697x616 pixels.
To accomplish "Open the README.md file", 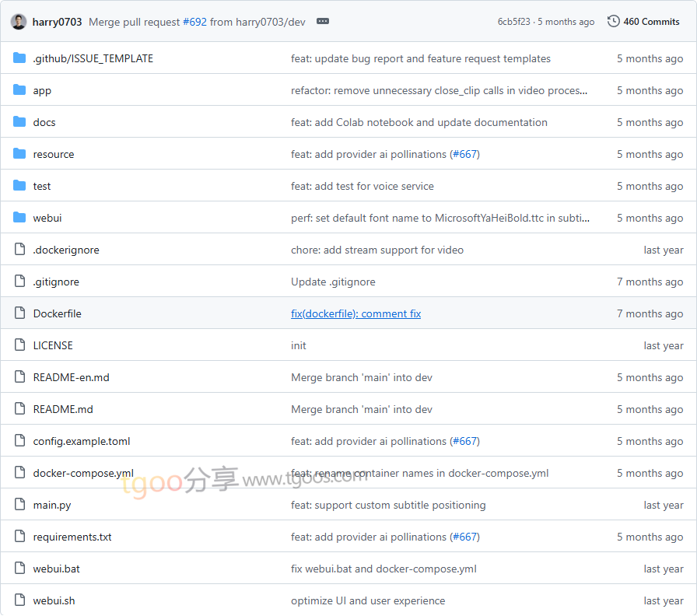I will 63,409.
